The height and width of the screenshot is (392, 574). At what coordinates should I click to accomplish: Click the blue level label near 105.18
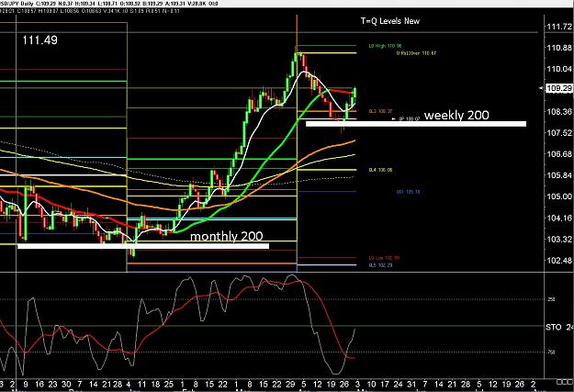pos(408,192)
